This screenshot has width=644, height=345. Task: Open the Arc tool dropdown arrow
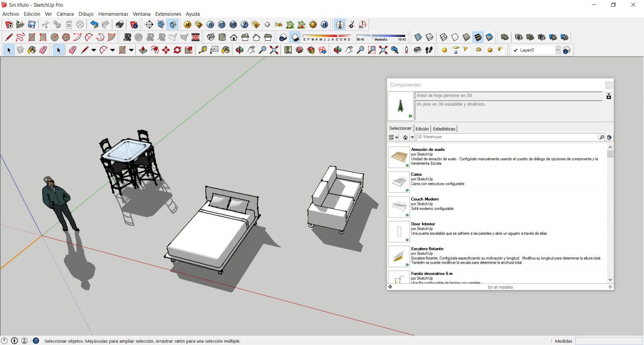click(x=112, y=50)
